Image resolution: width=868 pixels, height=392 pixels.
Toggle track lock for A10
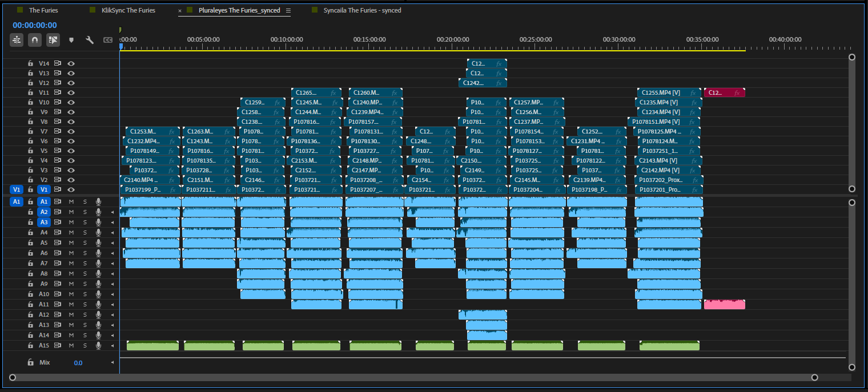click(31, 294)
